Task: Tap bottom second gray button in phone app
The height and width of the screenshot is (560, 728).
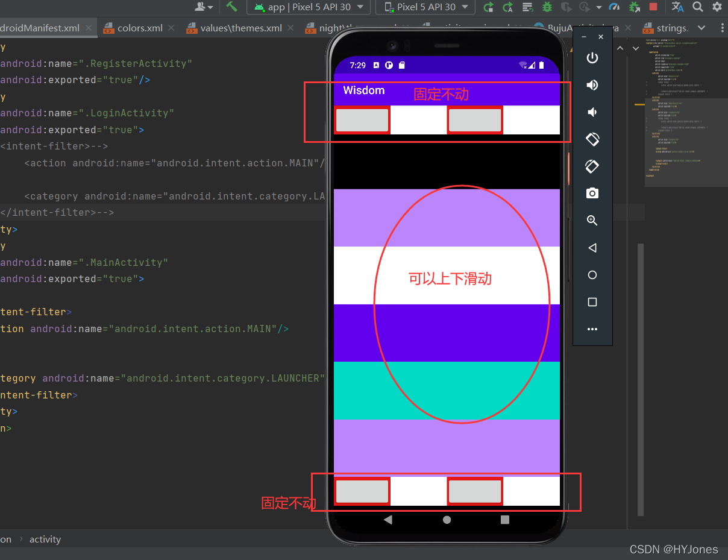Action: 475,491
